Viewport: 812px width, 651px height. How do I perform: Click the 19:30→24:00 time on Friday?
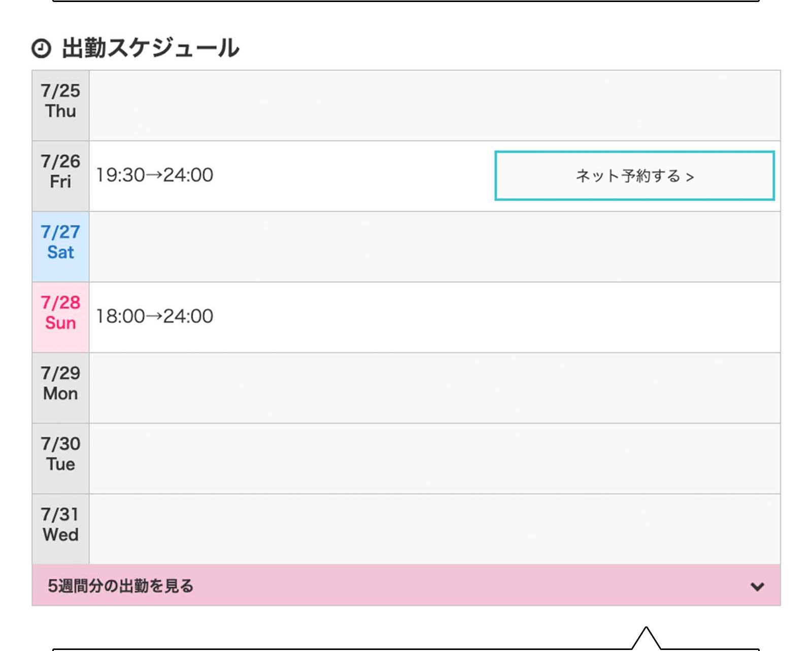pos(155,175)
